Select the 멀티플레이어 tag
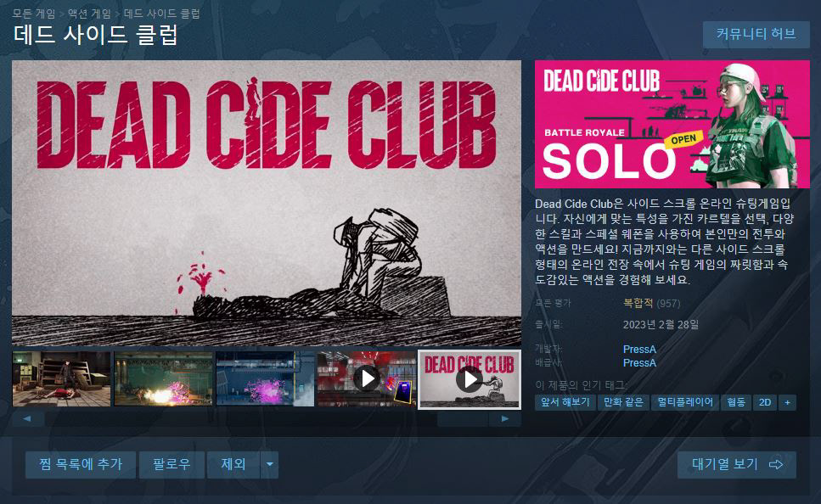This screenshot has width=821, height=504. [x=685, y=402]
